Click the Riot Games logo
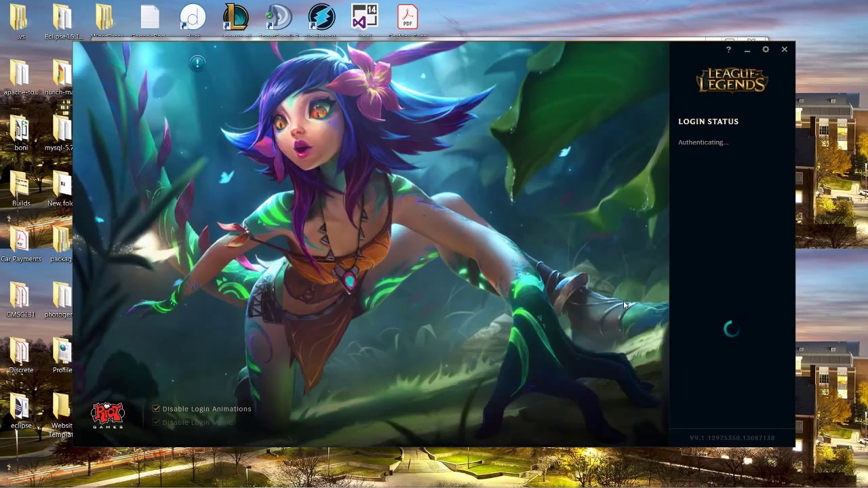This screenshot has height=488, width=868. 108,415
